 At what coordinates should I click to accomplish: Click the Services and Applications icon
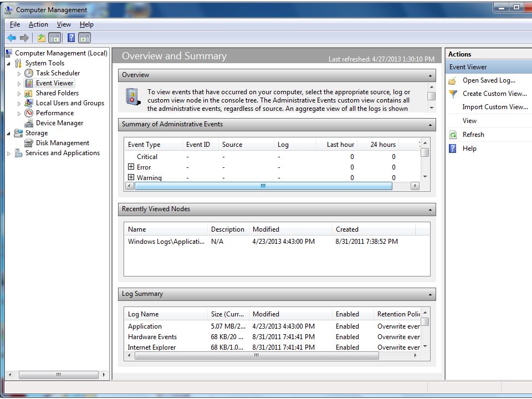[18, 153]
